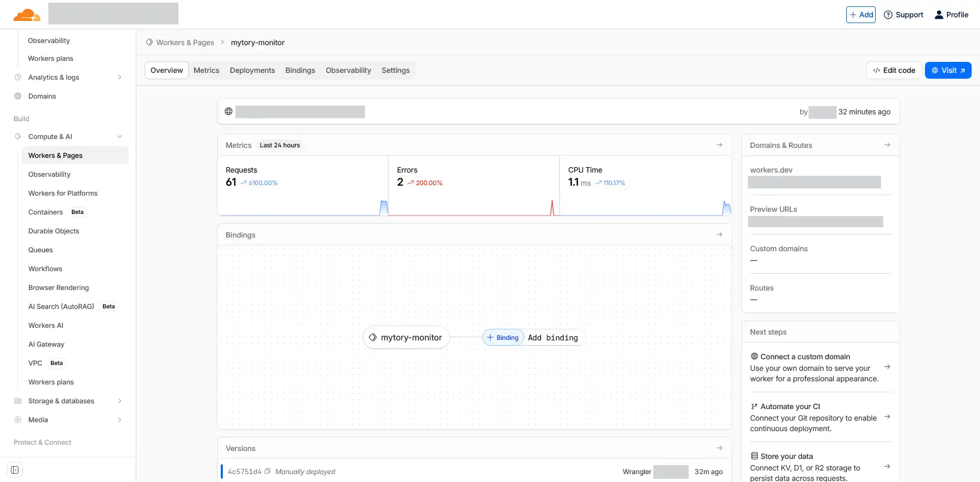Collapse the sidebar with bottom-left icon
The image size is (980, 482).
(x=14, y=469)
